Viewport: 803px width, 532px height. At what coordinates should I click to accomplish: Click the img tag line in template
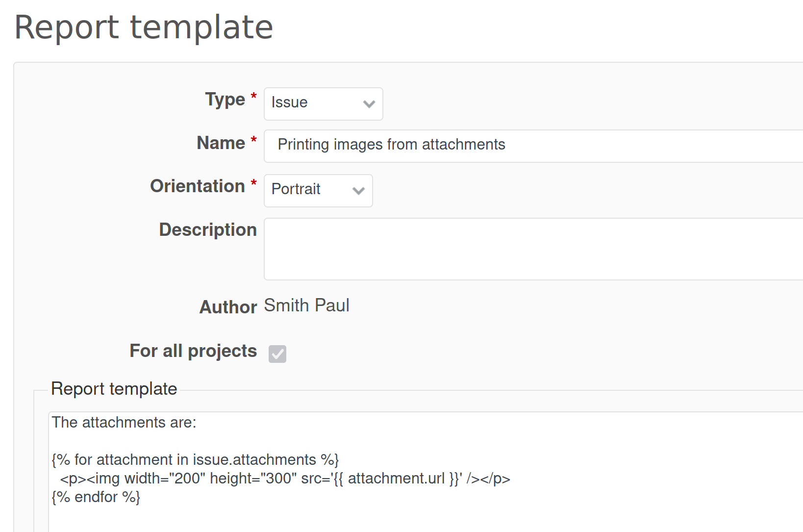tap(284, 479)
